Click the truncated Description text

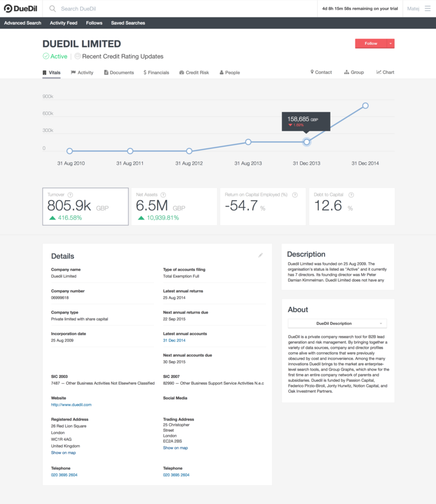(337, 272)
